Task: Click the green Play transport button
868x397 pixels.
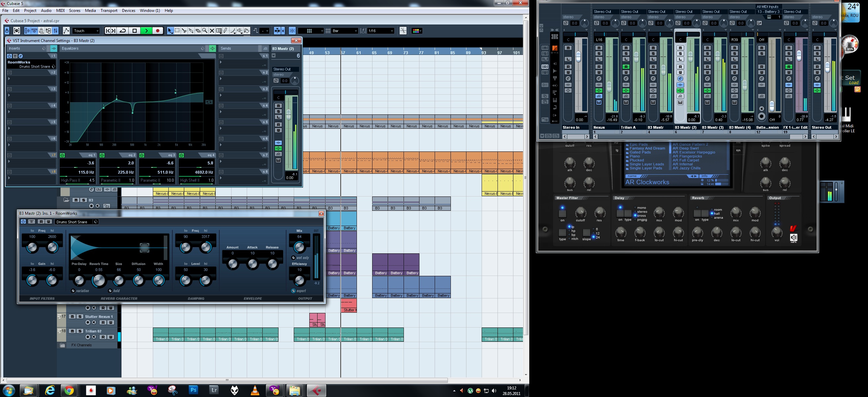Action: [x=146, y=31]
